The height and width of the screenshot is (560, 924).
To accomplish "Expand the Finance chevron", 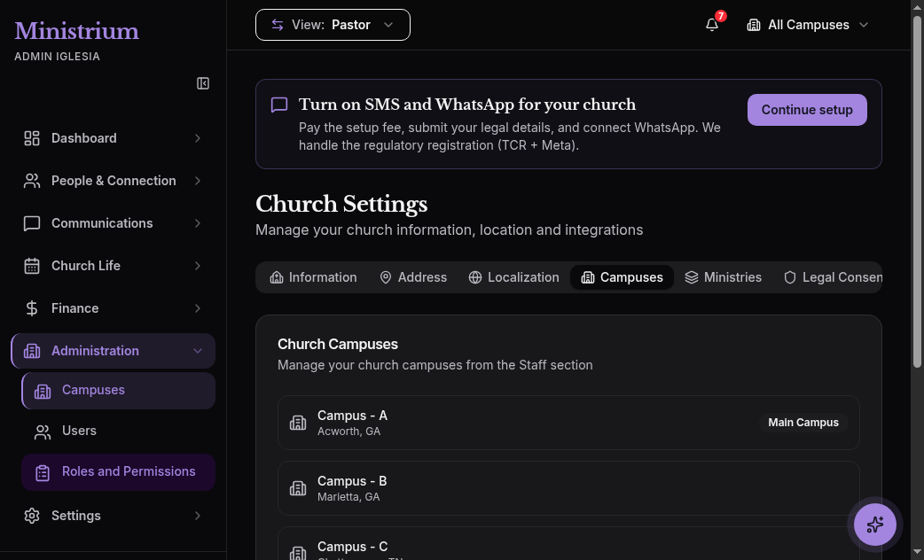I will click(198, 308).
